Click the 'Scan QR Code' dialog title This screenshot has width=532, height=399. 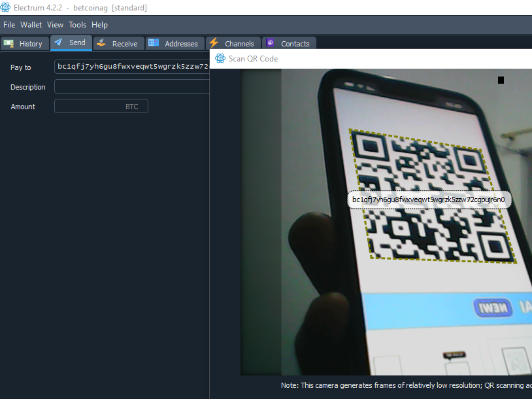coord(253,59)
